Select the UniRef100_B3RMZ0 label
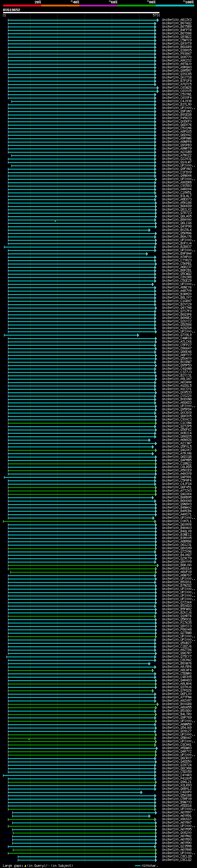Image resolution: width=197 pixels, height=868 pixels. coord(177,294)
